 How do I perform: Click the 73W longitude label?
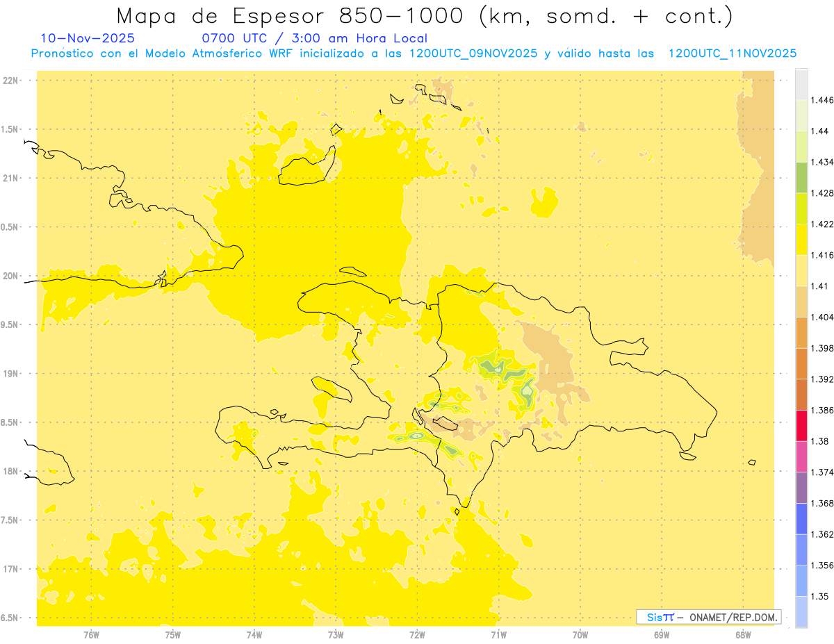click(x=336, y=635)
